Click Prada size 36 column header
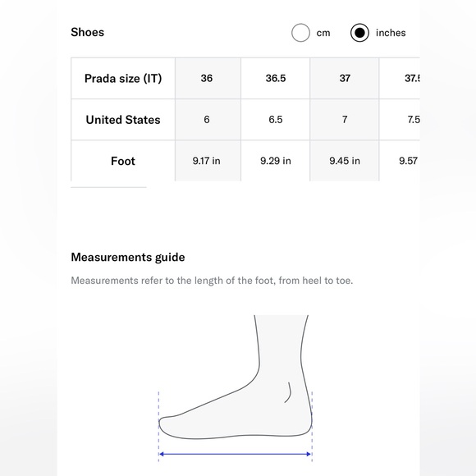This screenshot has width=476, height=476. click(208, 78)
